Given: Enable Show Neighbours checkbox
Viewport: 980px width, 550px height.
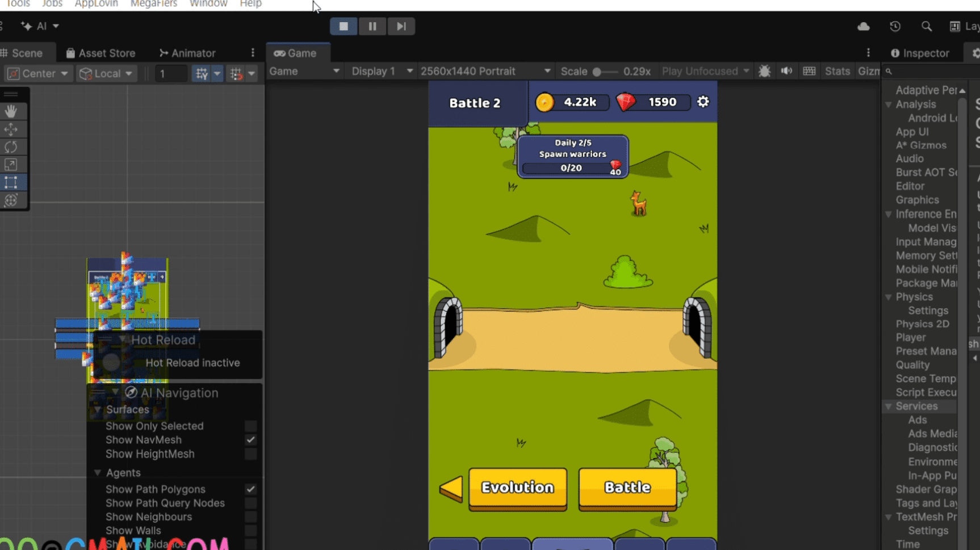Looking at the screenshot, I should coord(250,517).
